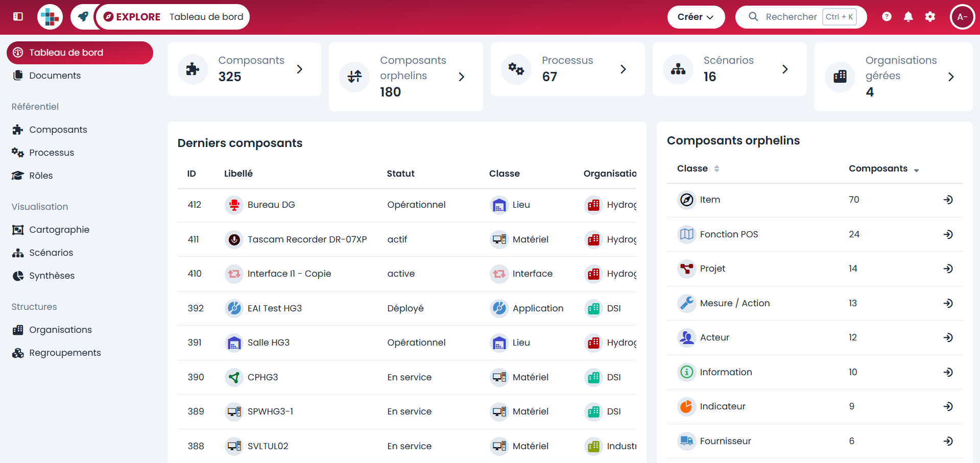This screenshot has width=980, height=463.
Task: Open the Fournisseur row arrow icon
Action: pyautogui.click(x=948, y=441)
